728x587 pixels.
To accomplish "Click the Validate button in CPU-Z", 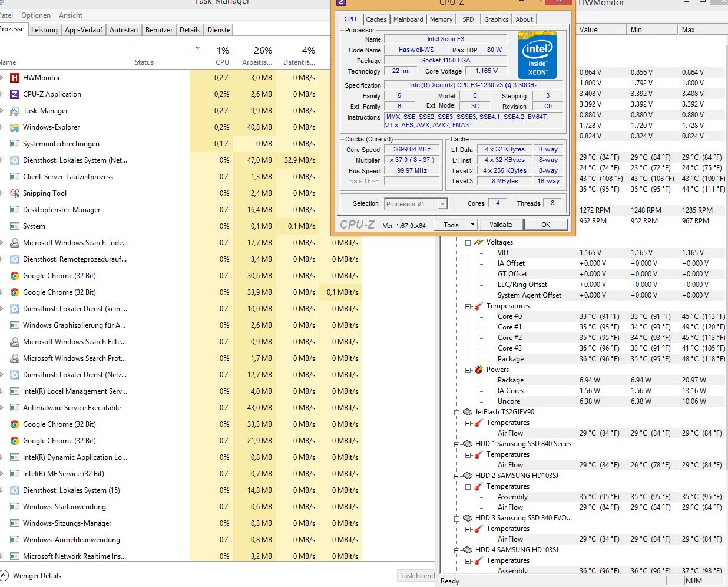I will pos(501,225).
